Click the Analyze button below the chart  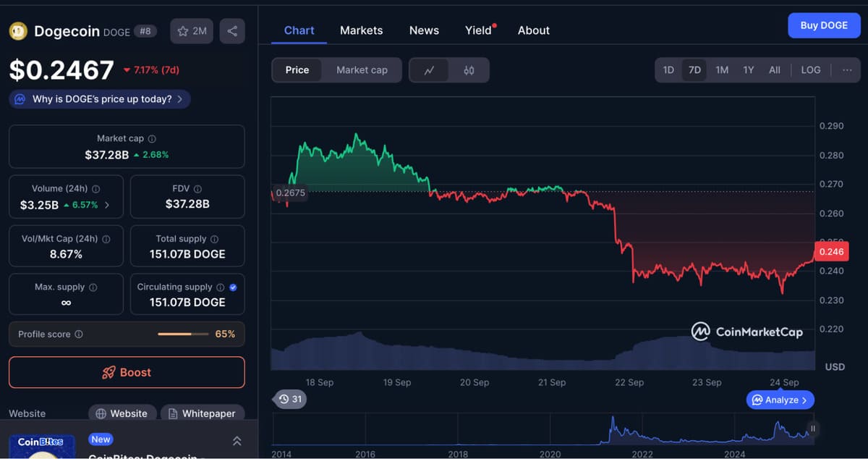point(780,400)
